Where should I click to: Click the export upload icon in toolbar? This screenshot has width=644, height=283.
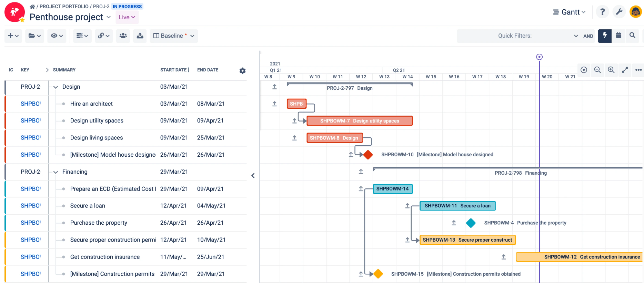(140, 36)
